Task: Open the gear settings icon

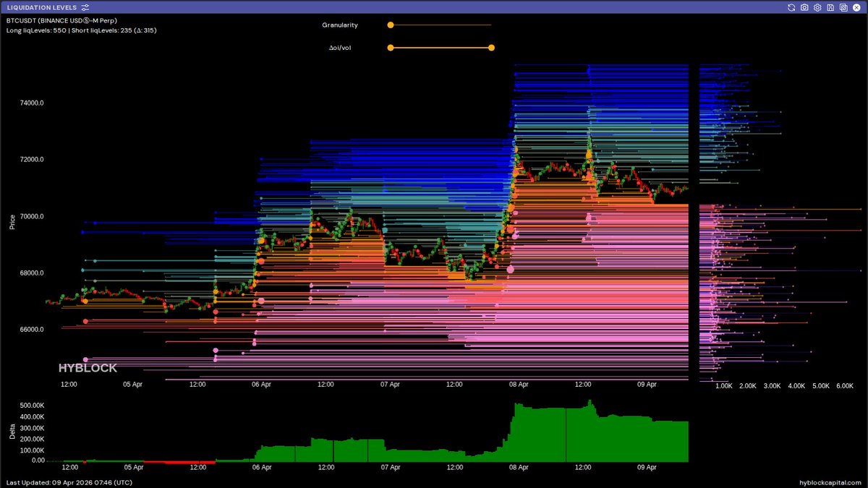Action: point(817,7)
